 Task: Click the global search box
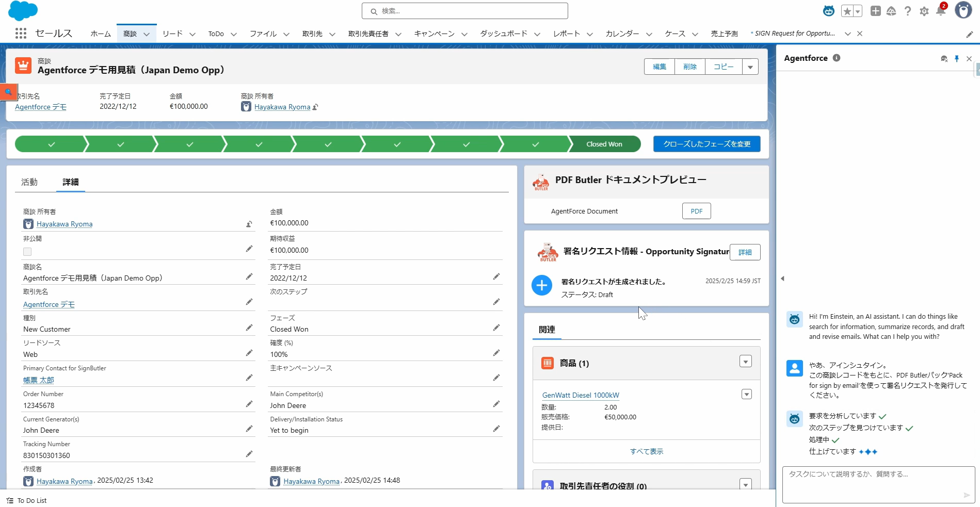tap(465, 11)
